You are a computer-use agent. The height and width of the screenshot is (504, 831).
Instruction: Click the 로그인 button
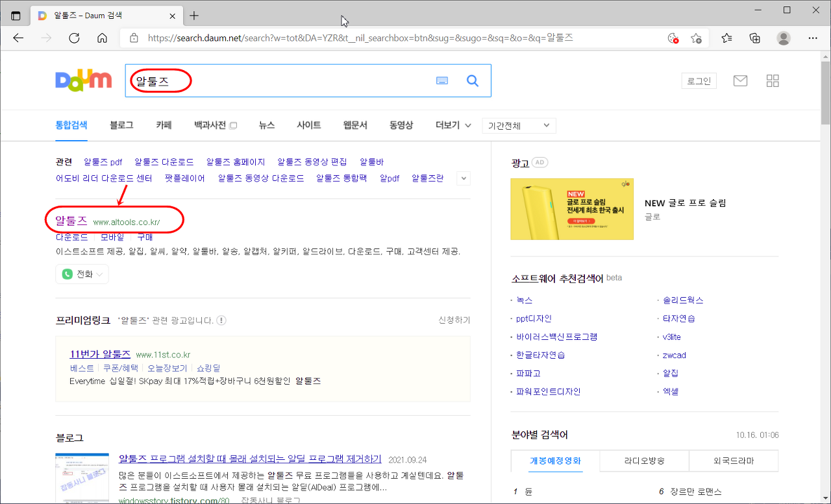pos(699,81)
